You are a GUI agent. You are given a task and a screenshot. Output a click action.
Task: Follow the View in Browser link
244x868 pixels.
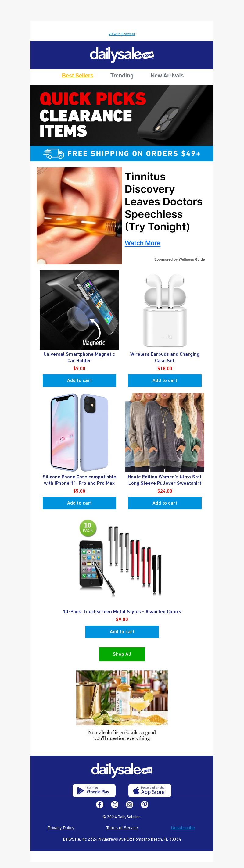tap(122, 34)
